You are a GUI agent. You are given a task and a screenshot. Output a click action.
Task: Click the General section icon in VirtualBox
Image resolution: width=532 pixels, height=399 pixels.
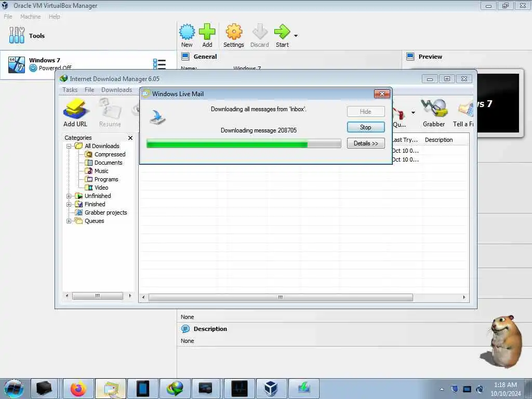[x=185, y=56]
